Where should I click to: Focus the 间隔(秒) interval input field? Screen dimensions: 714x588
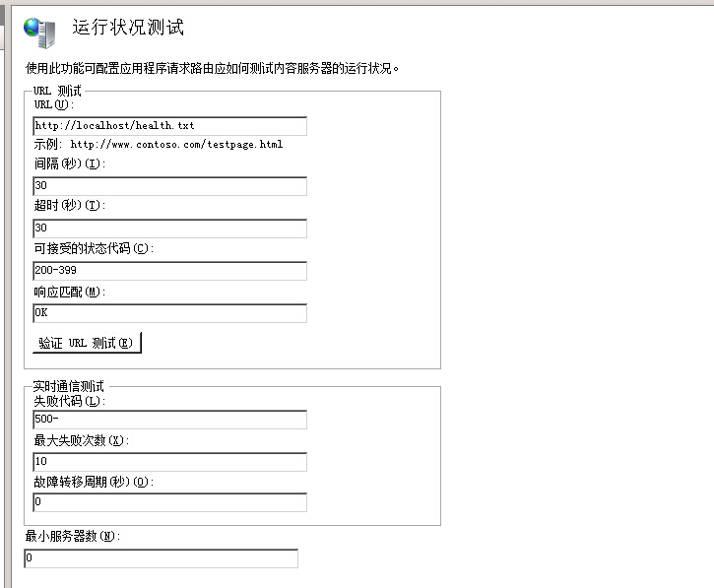coord(169,186)
